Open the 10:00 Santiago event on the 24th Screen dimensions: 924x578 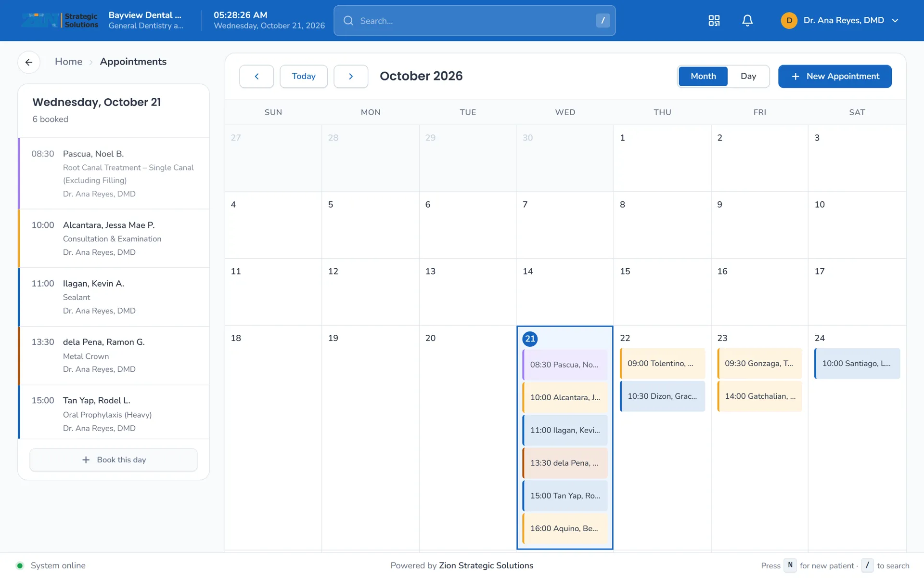tap(857, 363)
